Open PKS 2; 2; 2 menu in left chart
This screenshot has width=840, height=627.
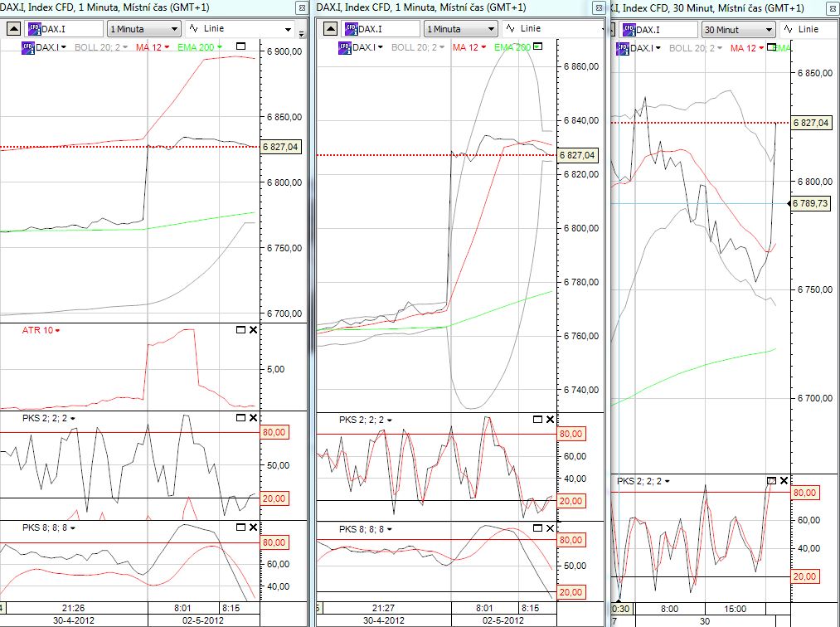click(72, 419)
